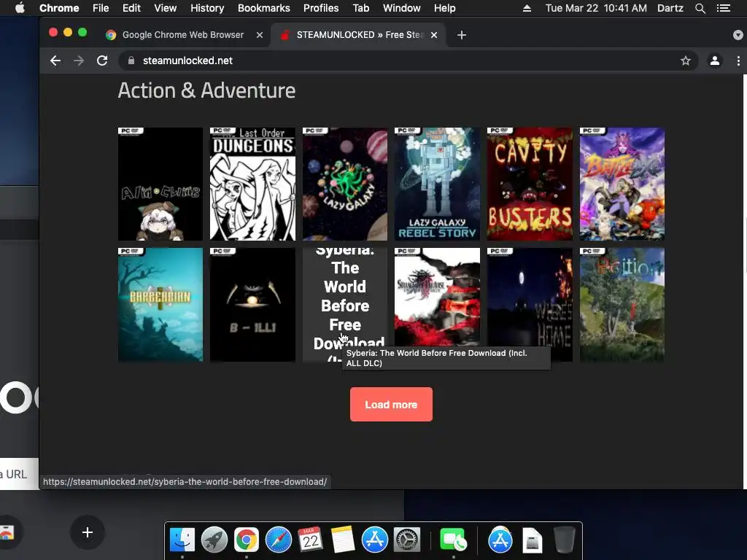Open the App Store from the Dock

374,540
